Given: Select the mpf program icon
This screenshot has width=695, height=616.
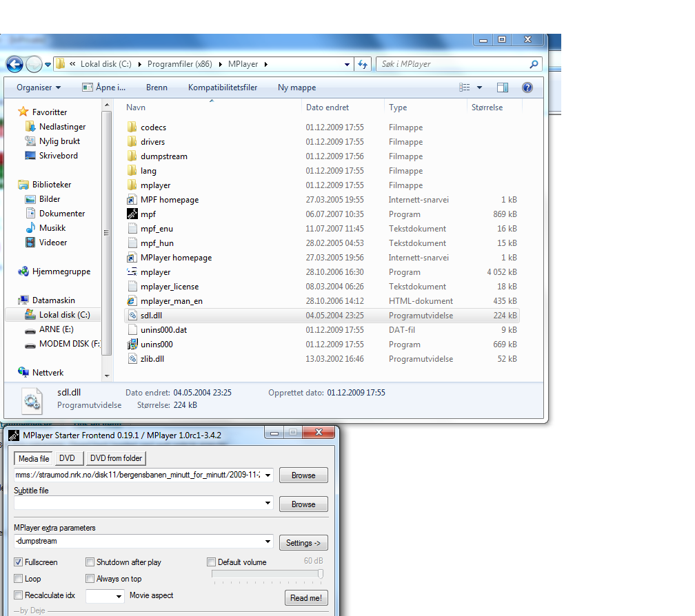Looking at the screenshot, I should point(132,214).
